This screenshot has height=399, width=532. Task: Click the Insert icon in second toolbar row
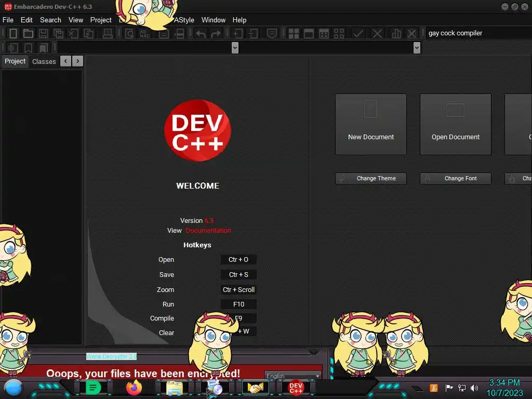click(13, 48)
